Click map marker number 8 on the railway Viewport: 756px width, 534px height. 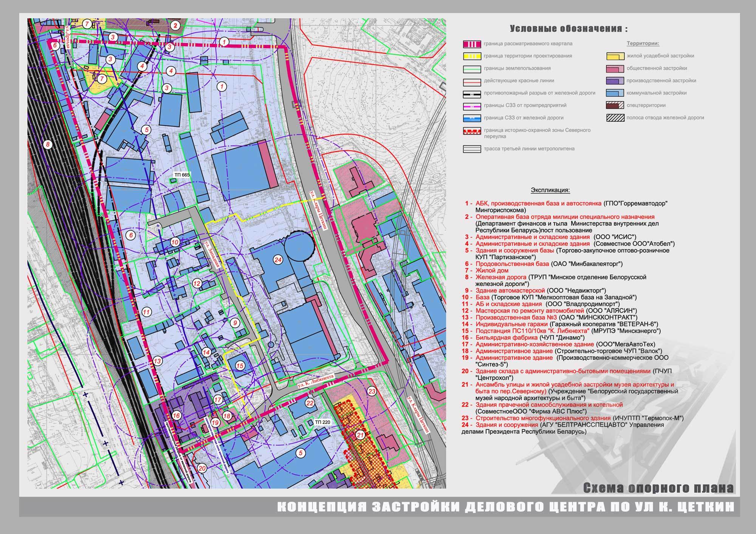point(47,144)
